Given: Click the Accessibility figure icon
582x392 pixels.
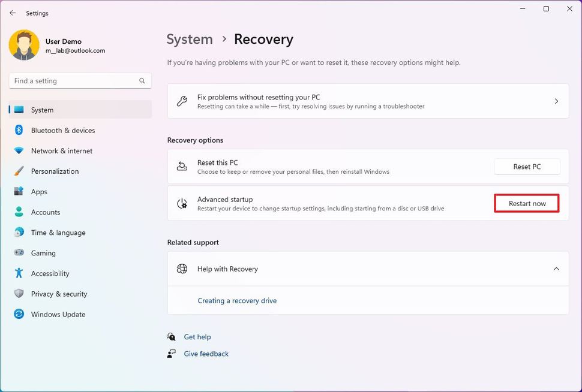Looking at the screenshot, I should [x=19, y=273].
